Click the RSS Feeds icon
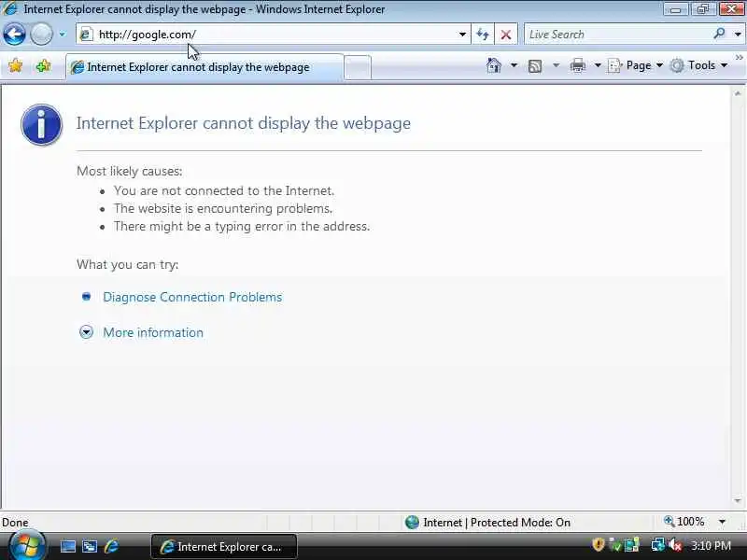Screen dimensions: 747x560 pos(535,65)
